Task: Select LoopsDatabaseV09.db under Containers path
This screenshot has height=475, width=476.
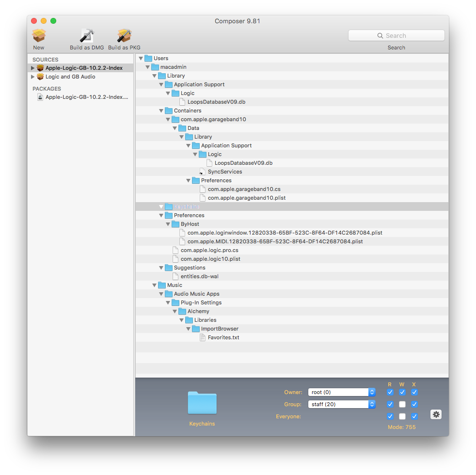Action: (x=243, y=163)
